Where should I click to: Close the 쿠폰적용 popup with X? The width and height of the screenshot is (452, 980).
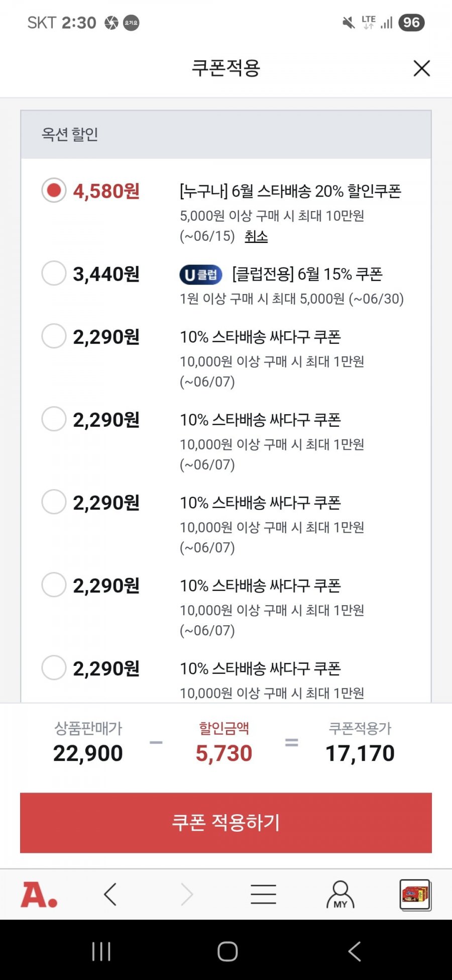coord(422,68)
